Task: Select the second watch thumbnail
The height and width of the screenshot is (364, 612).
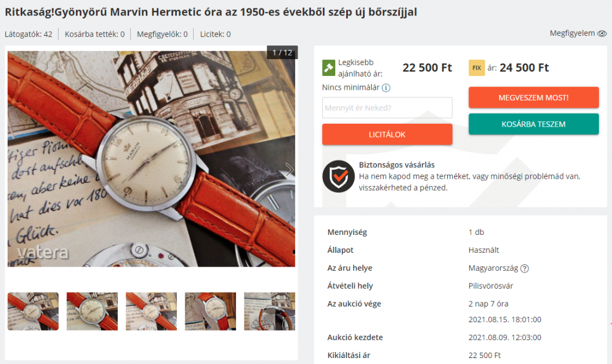Action: coord(92,311)
